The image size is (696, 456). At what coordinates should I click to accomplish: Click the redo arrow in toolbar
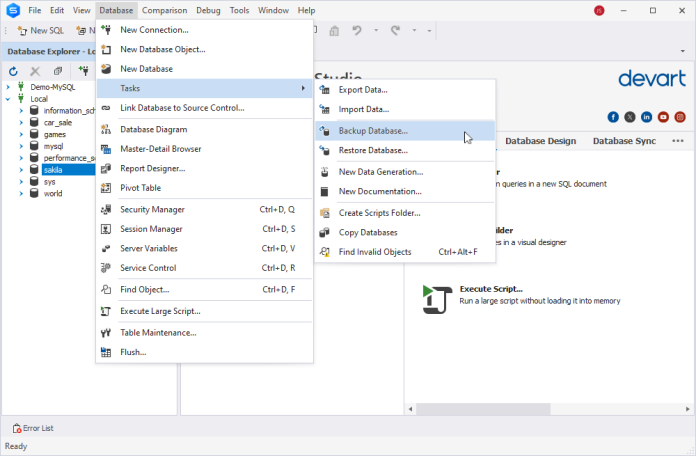395,31
